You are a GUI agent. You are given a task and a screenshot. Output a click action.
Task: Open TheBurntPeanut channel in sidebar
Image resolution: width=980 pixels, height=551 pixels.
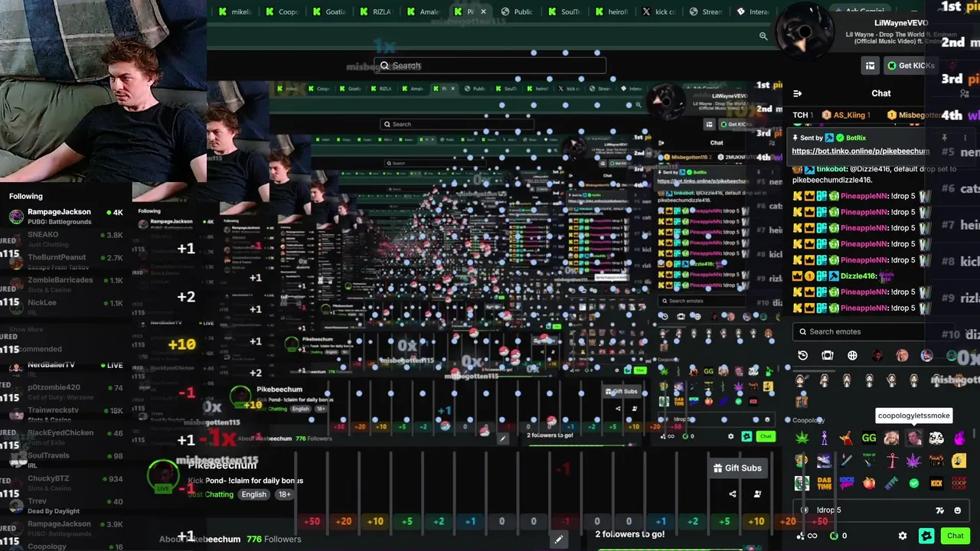click(x=66, y=262)
